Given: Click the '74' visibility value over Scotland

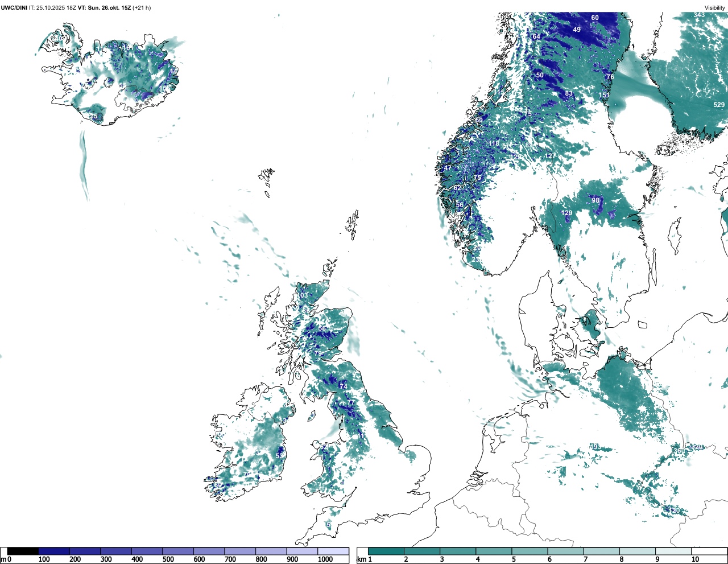Looking at the screenshot, I should [x=343, y=386].
